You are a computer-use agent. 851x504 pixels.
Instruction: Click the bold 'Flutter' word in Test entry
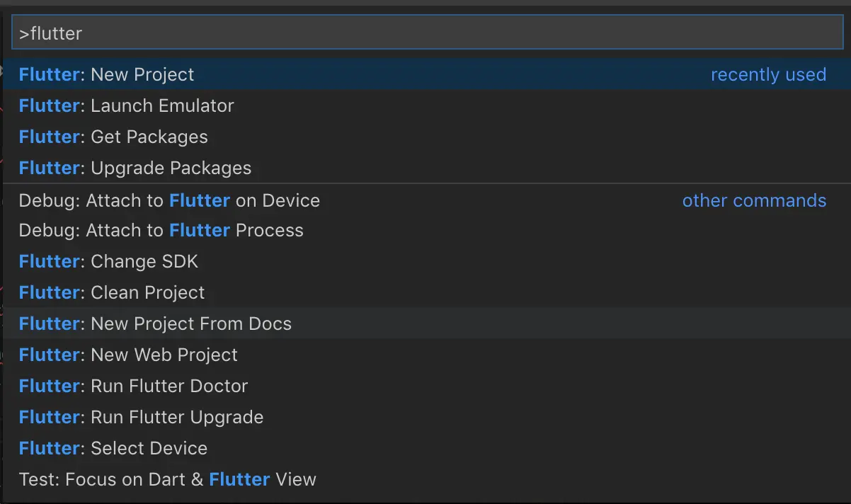pyautogui.click(x=239, y=479)
